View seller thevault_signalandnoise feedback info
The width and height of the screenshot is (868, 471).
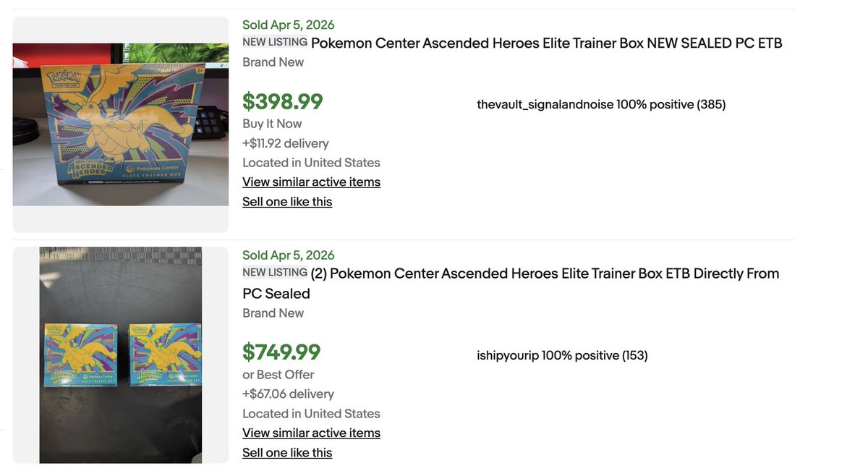tap(600, 105)
